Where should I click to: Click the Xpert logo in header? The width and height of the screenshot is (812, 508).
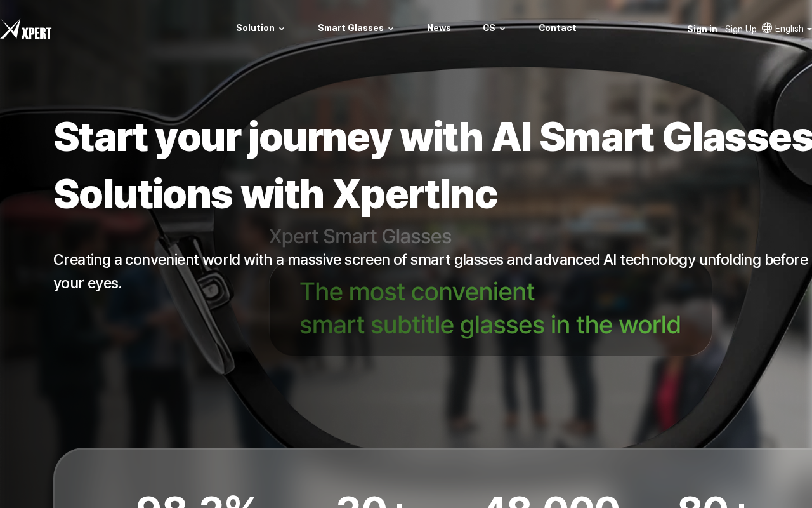[x=26, y=29]
